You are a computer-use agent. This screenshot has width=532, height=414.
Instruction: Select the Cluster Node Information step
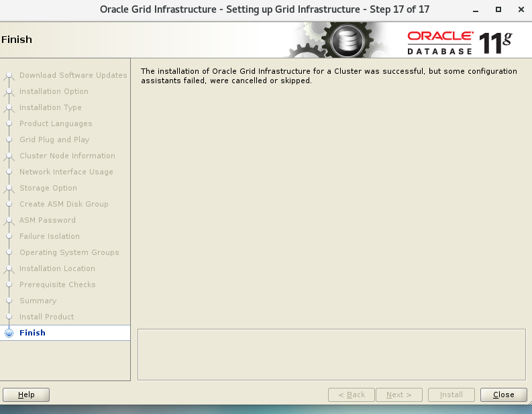(x=67, y=156)
